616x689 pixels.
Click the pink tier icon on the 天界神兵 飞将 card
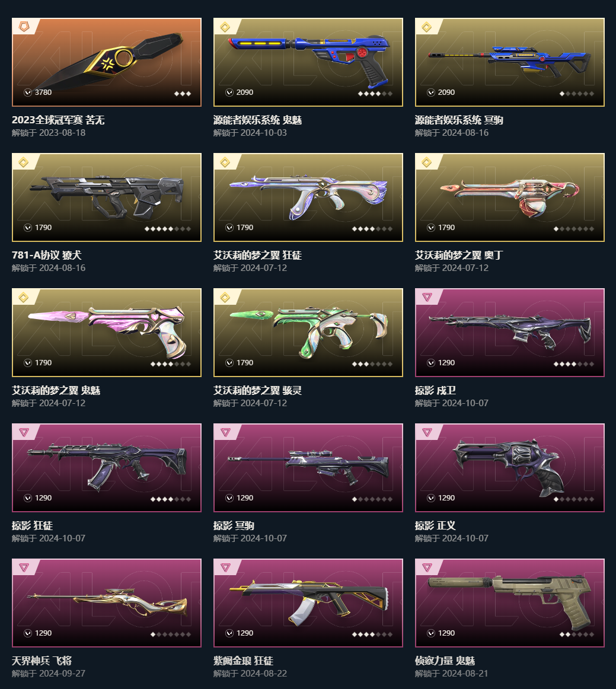click(23, 567)
